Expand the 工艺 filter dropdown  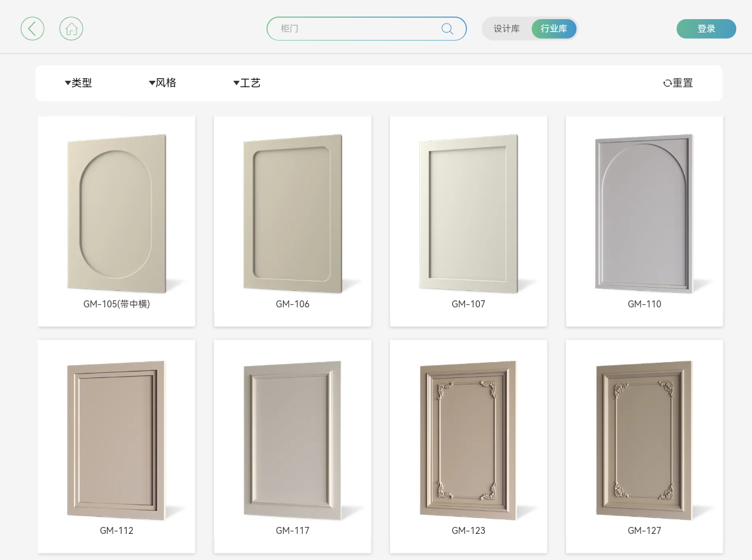point(247,83)
